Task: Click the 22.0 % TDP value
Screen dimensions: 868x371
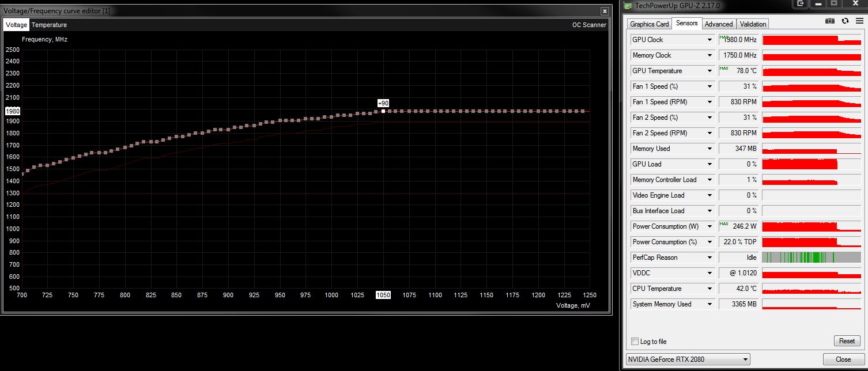Action: point(738,242)
